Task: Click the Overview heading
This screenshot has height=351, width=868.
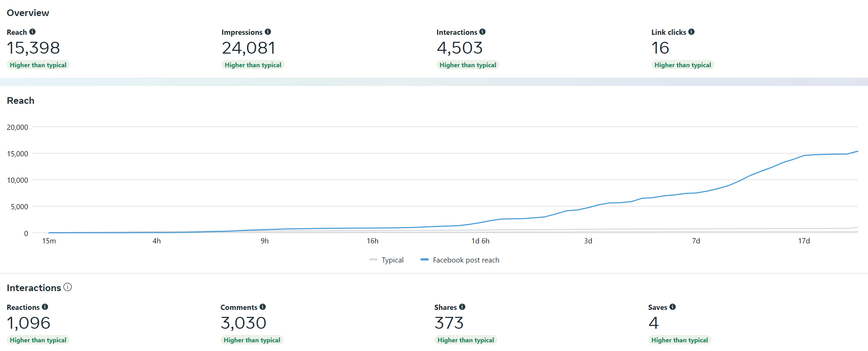Action: 28,13
